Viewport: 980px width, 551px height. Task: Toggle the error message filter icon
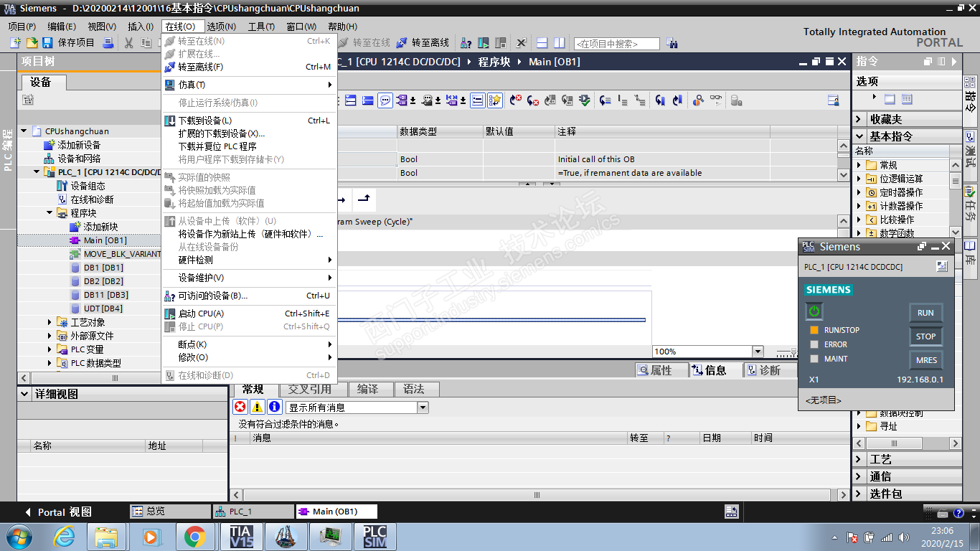pyautogui.click(x=240, y=407)
